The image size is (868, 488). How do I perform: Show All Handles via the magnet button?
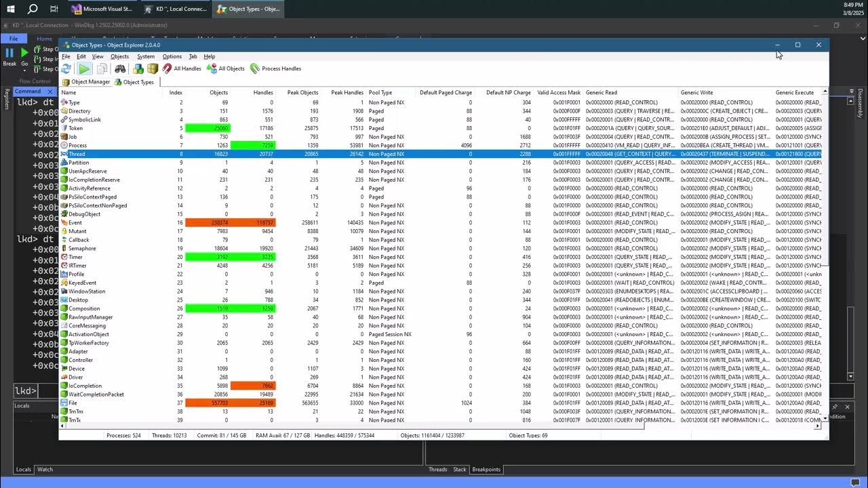[181, 68]
